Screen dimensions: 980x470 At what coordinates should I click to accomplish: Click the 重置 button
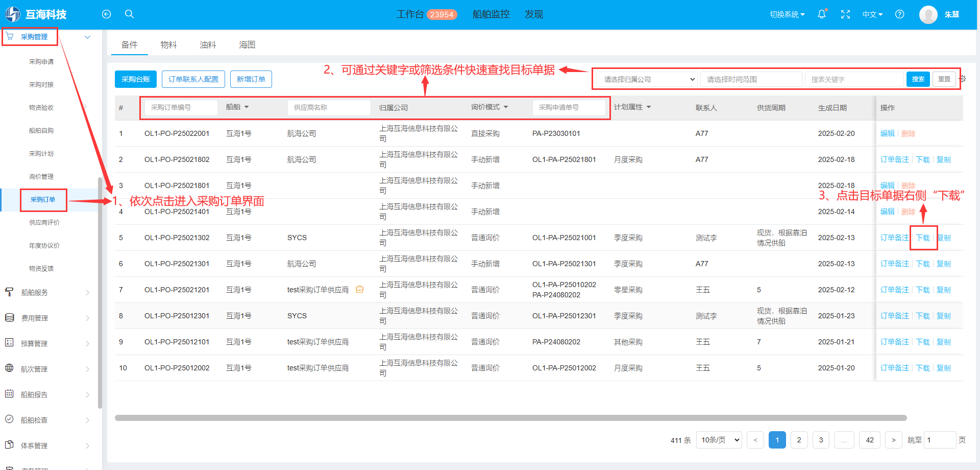pos(944,79)
